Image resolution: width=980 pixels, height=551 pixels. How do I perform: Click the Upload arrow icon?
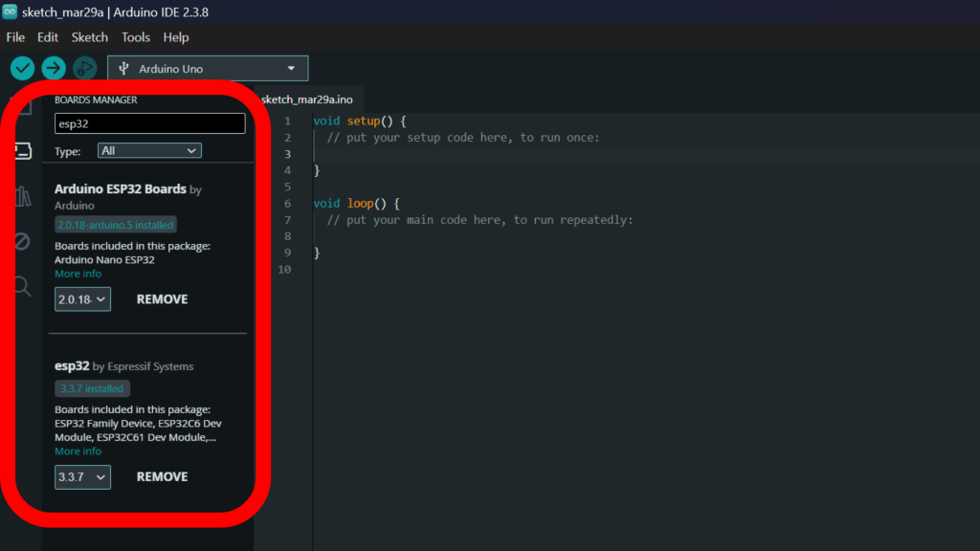54,68
